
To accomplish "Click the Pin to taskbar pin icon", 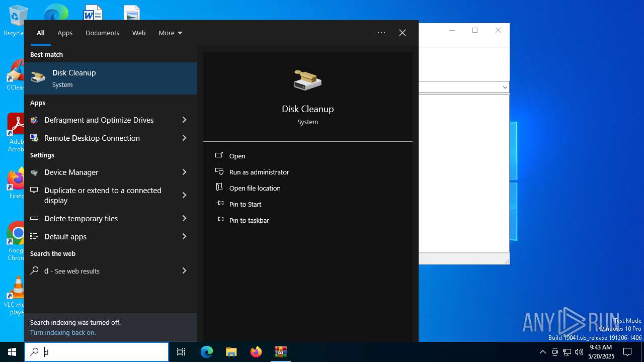I will click(x=219, y=220).
